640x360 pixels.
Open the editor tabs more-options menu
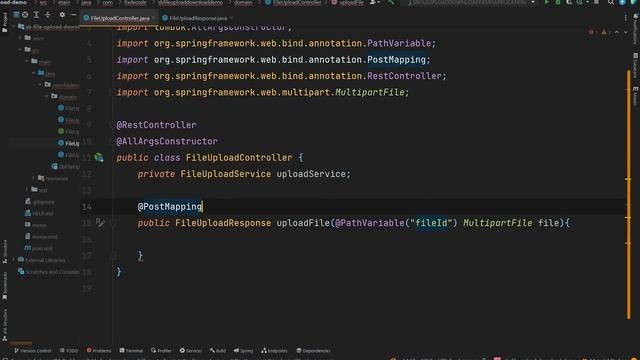pos(625,18)
